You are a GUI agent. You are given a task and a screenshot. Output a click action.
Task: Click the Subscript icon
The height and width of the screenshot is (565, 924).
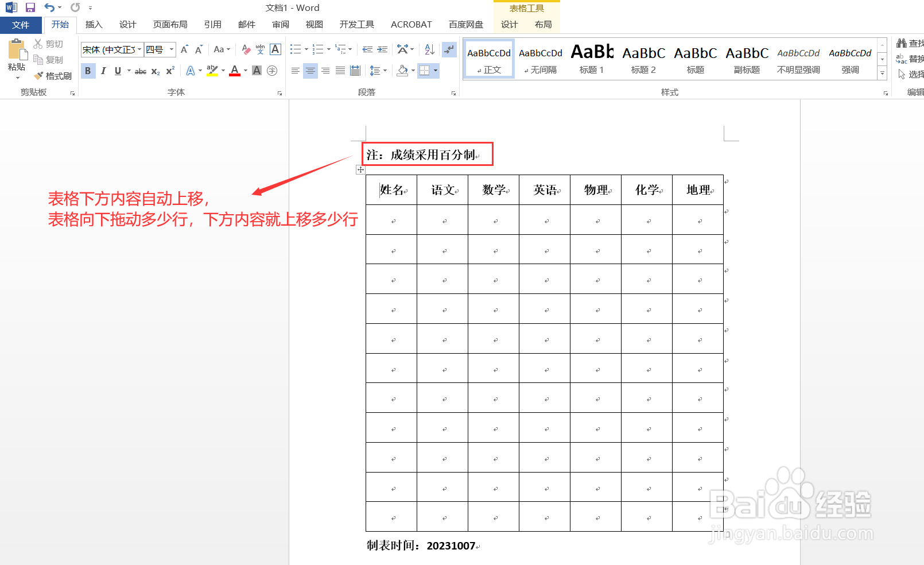click(156, 71)
